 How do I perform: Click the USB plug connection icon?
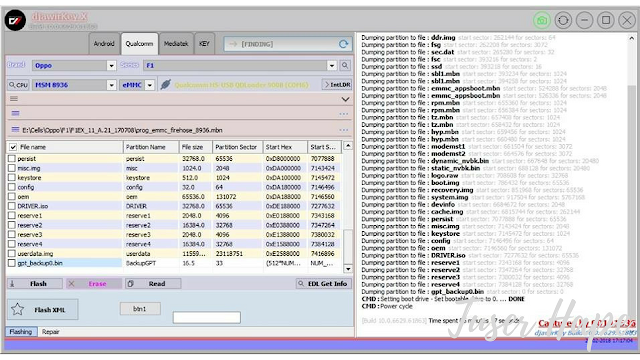coord(165,84)
